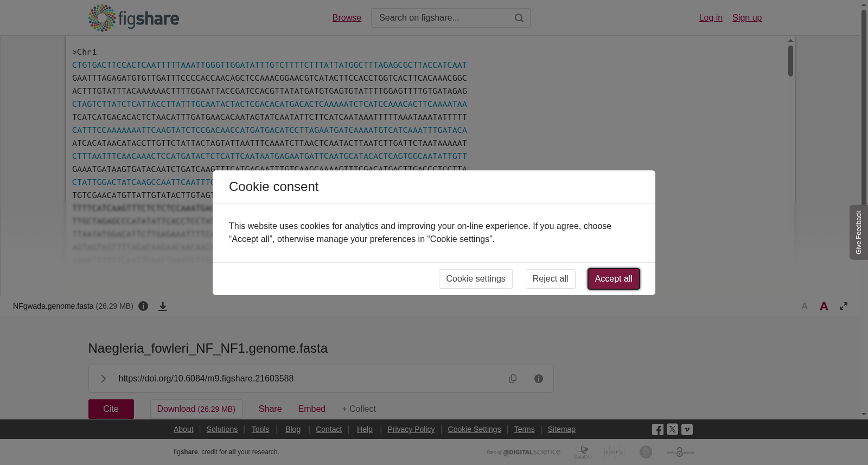Accept all cookies
This screenshot has width=868, height=465.
[x=614, y=279]
